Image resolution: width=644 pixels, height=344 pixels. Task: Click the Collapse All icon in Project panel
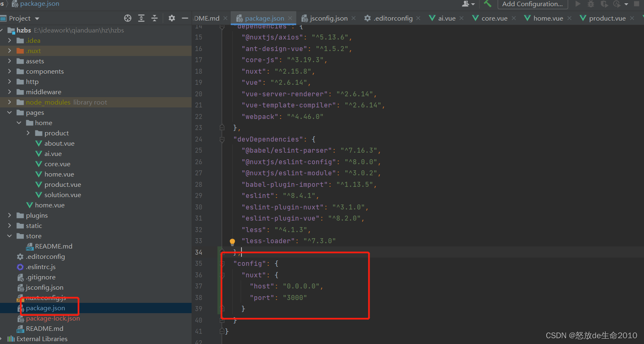(155, 18)
